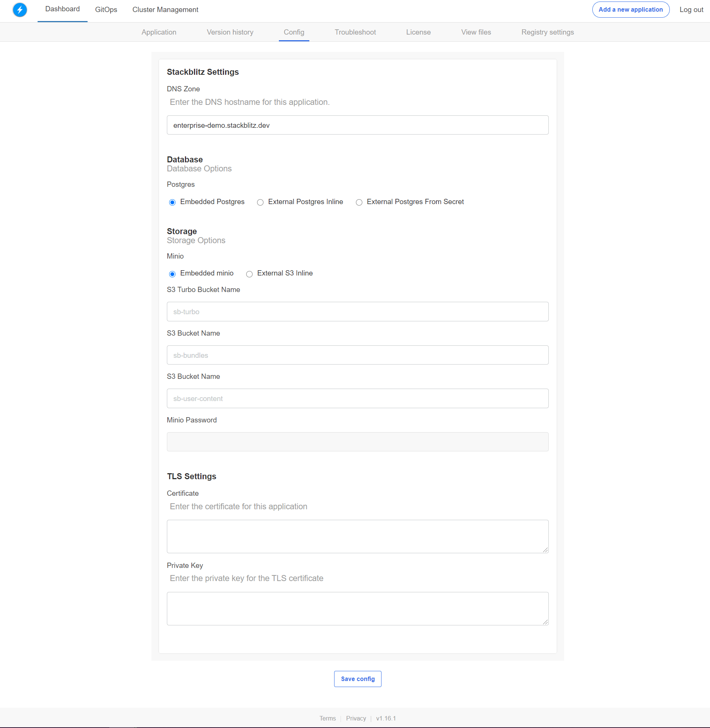710x728 pixels.
Task: Navigate to Cluster Management
Action: [165, 10]
